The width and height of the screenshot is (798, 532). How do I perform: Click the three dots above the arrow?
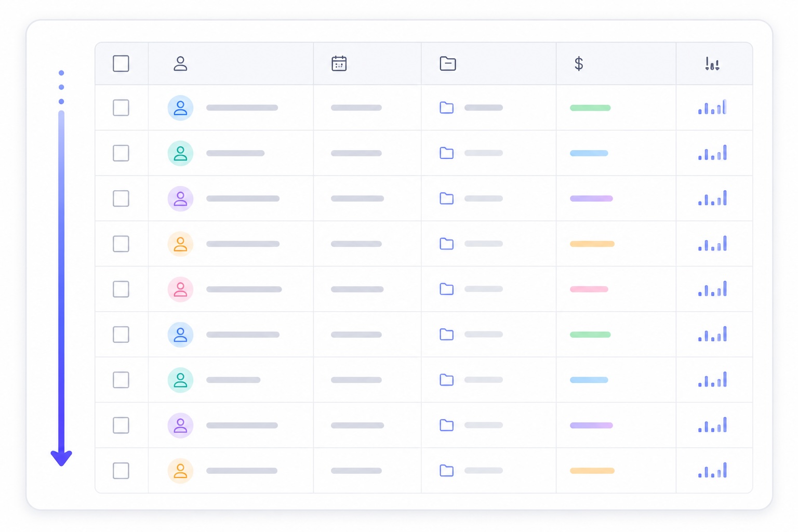(x=61, y=87)
